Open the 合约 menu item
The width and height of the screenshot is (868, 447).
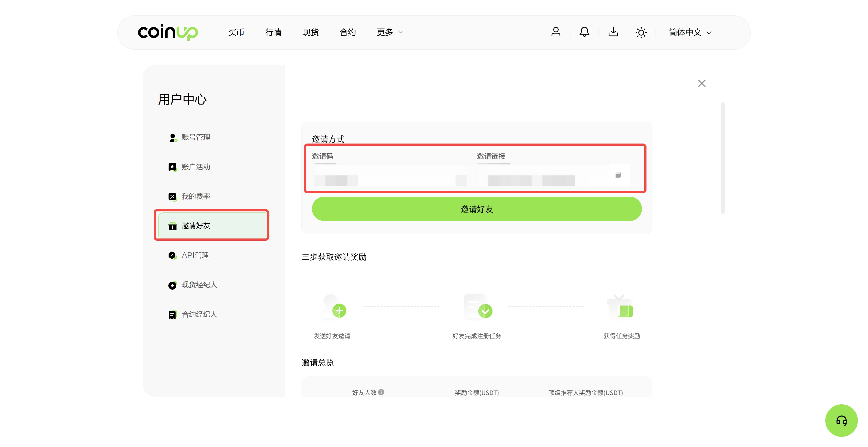(x=348, y=32)
